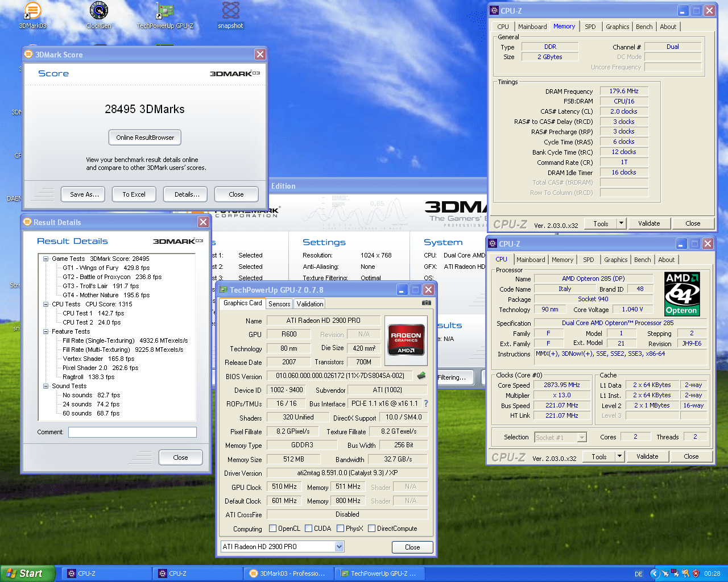Click the Details button in 3DMark Score
The height and width of the screenshot is (582, 728).
[x=187, y=194]
